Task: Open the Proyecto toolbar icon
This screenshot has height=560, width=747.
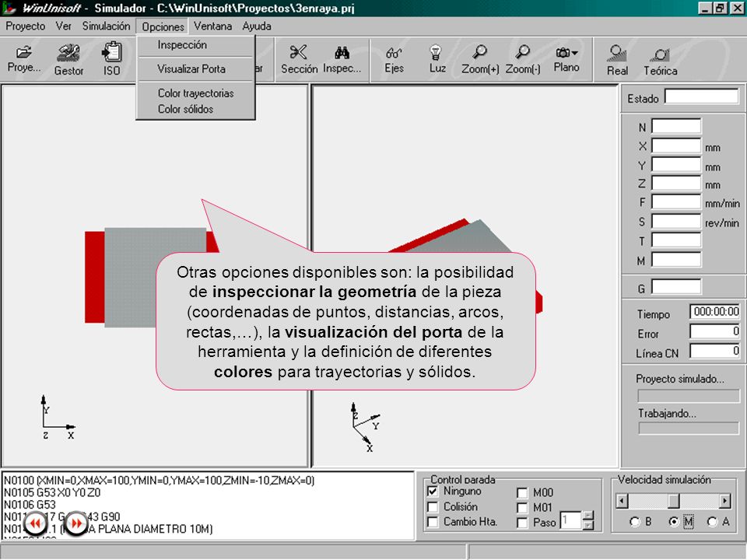Action: [x=24, y=59]
